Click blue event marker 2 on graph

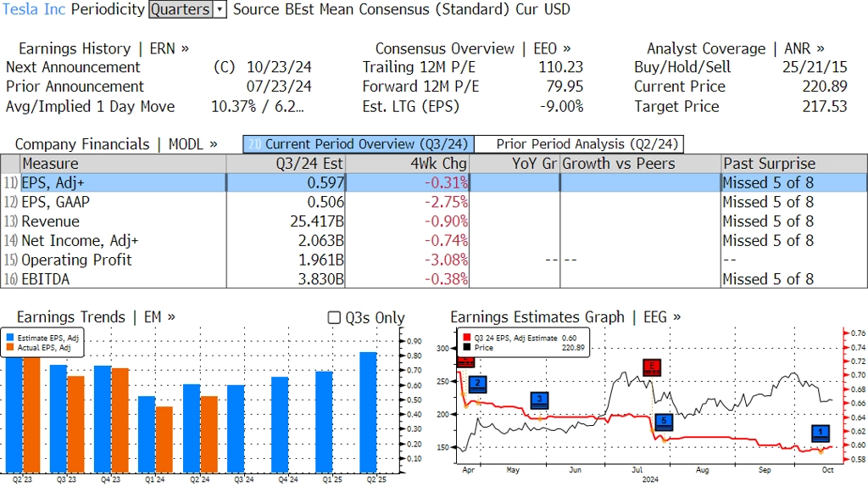click(x=478, y=384)
